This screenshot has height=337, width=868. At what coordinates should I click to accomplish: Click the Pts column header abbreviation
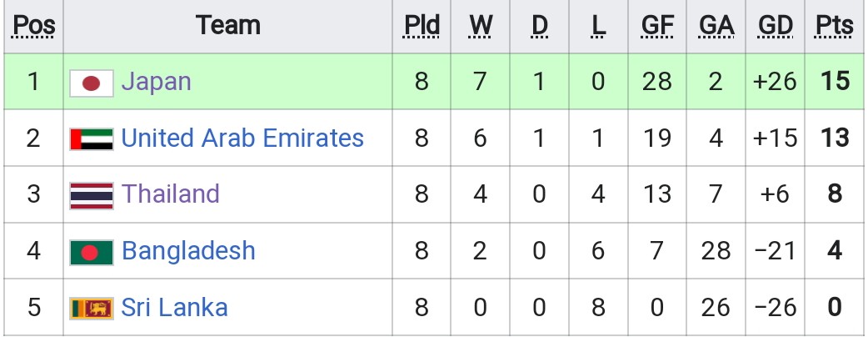(835, 26)
